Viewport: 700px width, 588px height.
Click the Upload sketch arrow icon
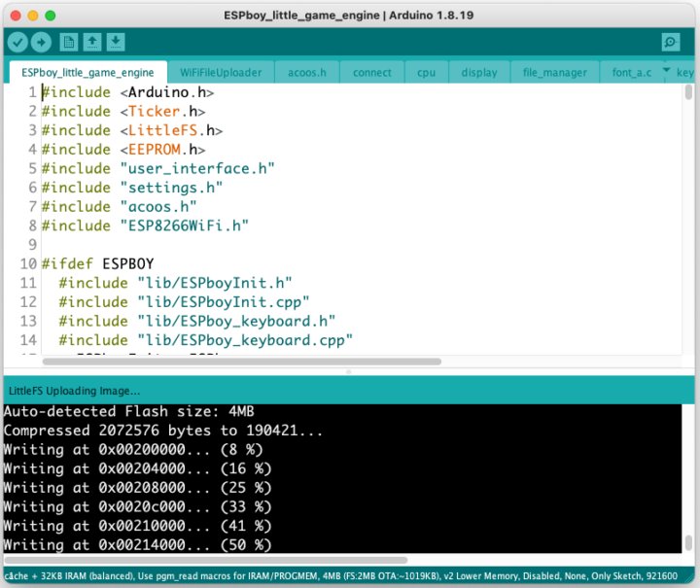click(41, 42)
